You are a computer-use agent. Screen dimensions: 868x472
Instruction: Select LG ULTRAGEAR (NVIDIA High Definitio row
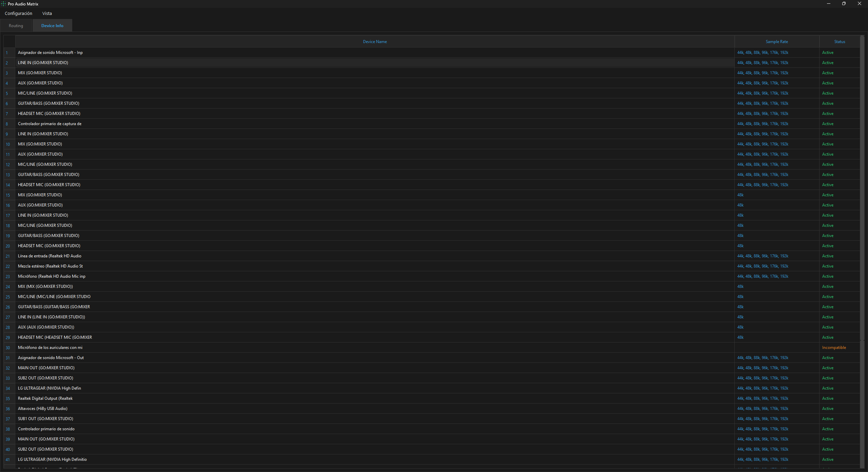click(x=375, y=459)
